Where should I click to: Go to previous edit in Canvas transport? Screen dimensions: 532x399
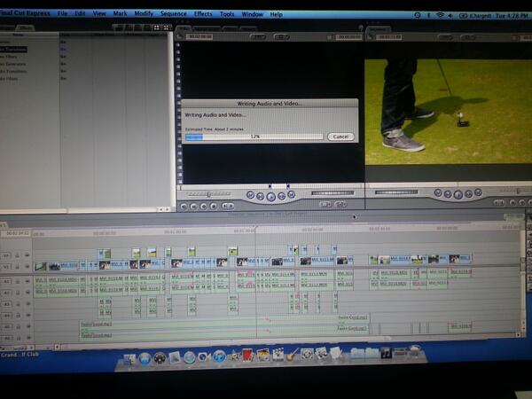click(438, 192)
